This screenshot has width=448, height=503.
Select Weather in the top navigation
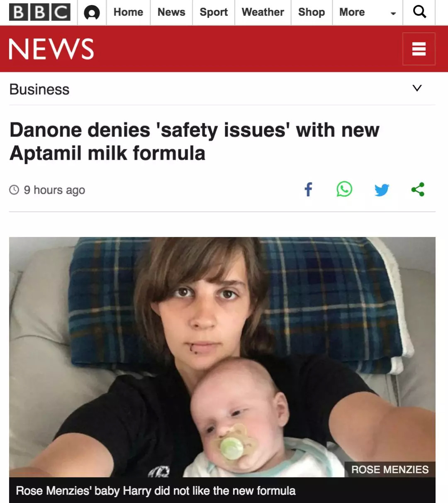pos(263,12)
